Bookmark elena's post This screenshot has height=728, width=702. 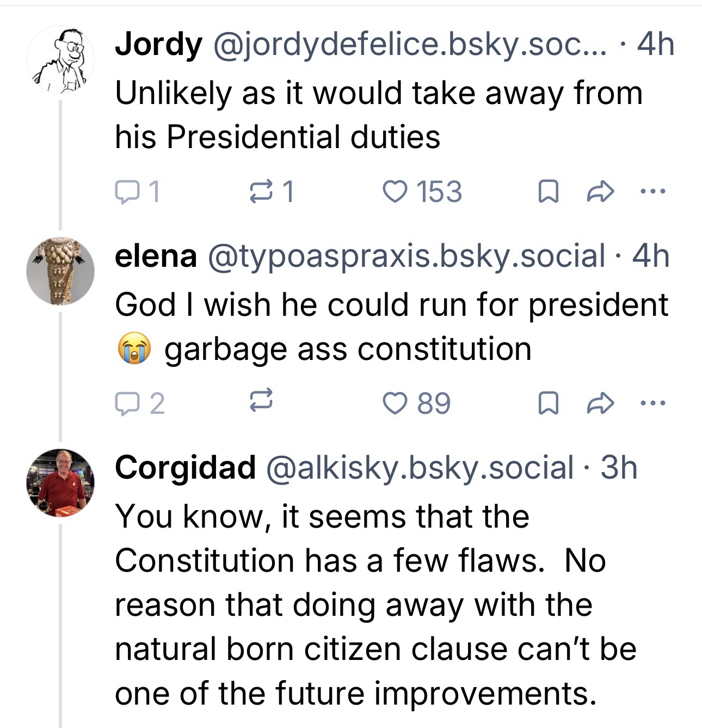coord(547,403)
